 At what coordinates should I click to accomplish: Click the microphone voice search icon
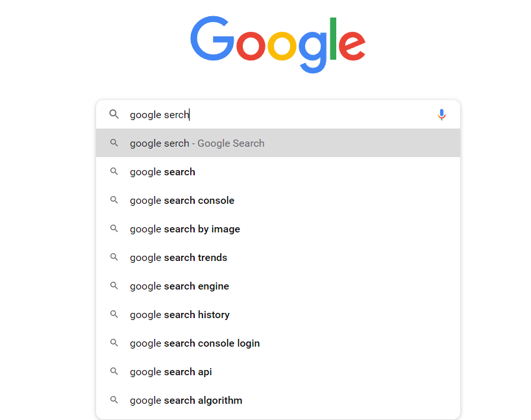(441, 115)
